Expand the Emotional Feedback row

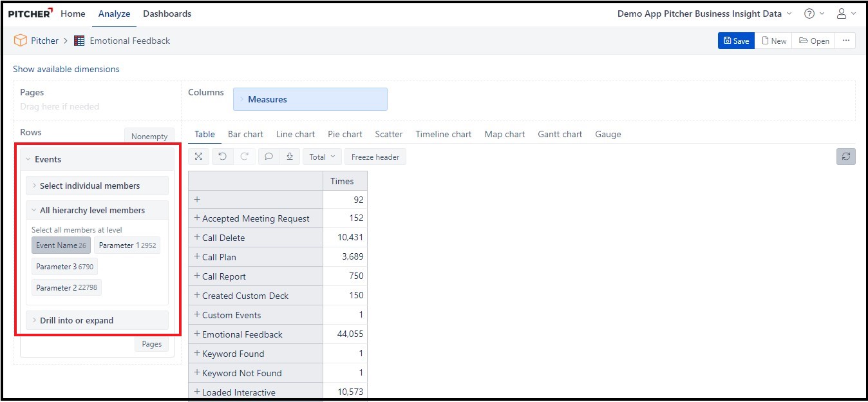(x=197, y=334)
